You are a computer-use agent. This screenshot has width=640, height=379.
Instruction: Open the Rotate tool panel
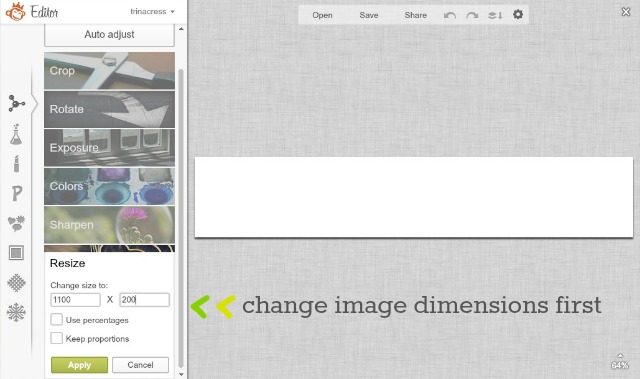tap(109, 109)
